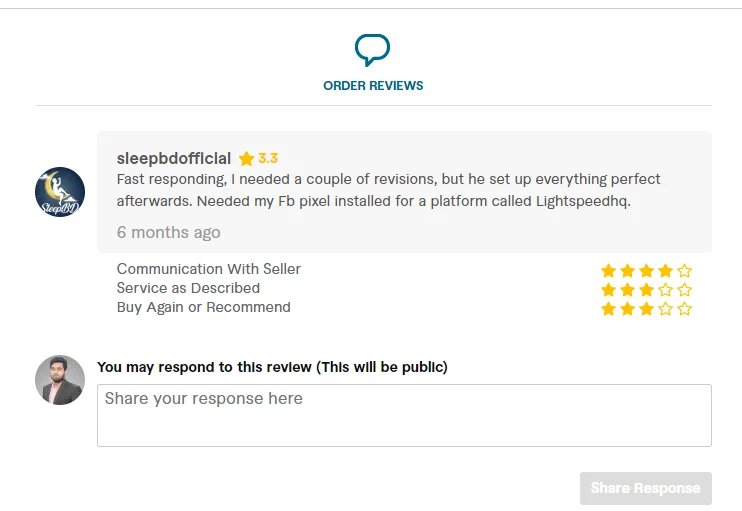Click the 'Communication With Seller' label
Screen dimensions: 742x511
coord(208,269)
